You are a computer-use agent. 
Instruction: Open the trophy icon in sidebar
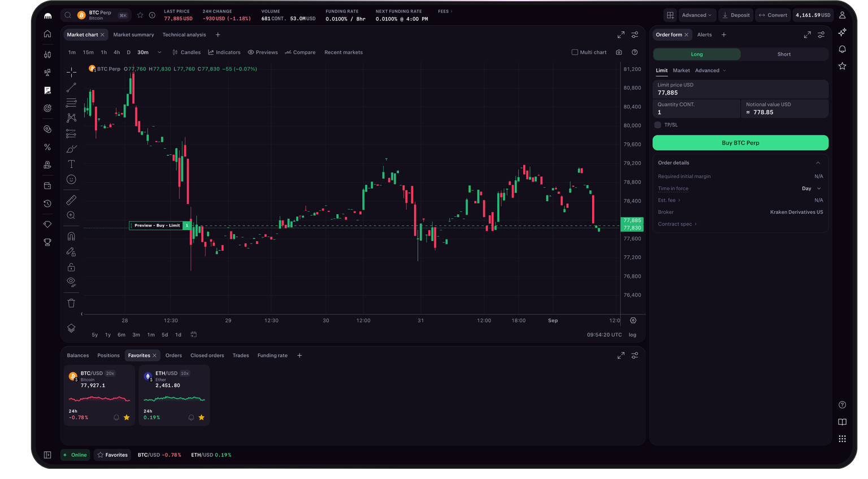(47, 242)
